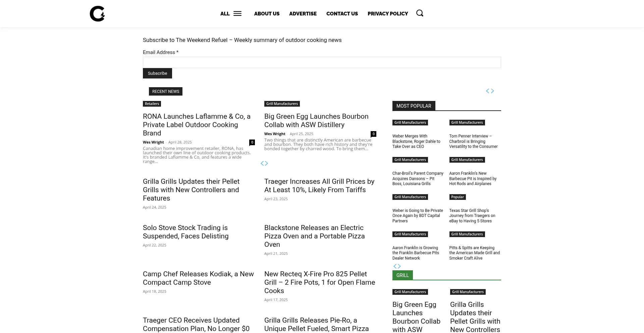Go to next page of Recent News
644x333 pixels.
267,164
